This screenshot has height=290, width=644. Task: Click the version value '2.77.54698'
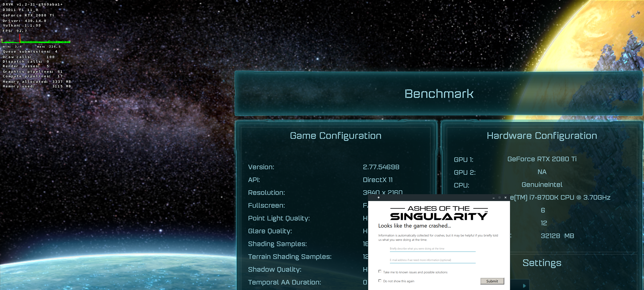pyautogui.click(x=381, y=167)
